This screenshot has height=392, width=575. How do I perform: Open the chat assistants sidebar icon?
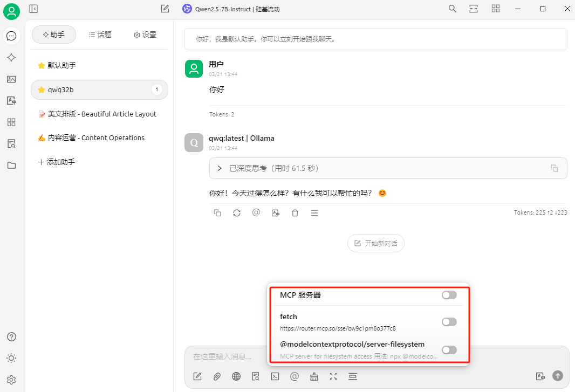(11, 36)
